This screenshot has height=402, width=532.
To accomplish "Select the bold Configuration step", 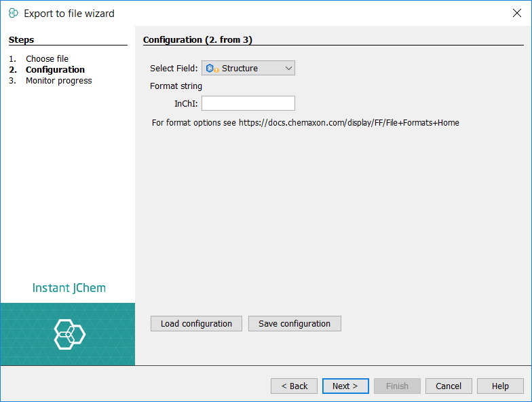I will [x=55, y=69].
